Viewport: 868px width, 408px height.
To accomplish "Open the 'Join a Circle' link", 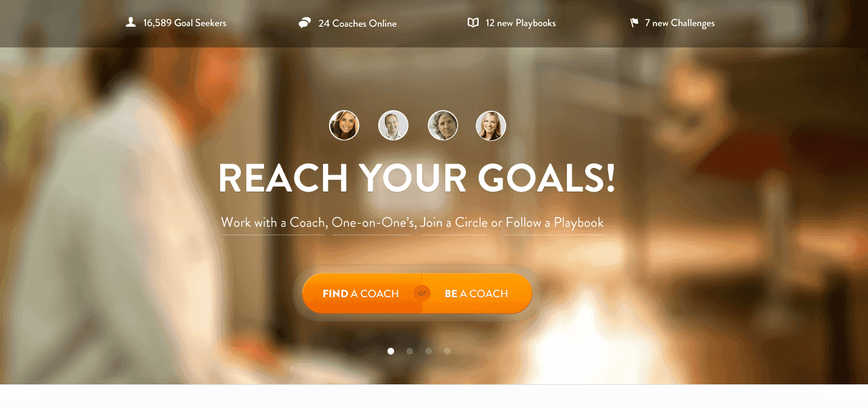I will click(x=454, y=223).
